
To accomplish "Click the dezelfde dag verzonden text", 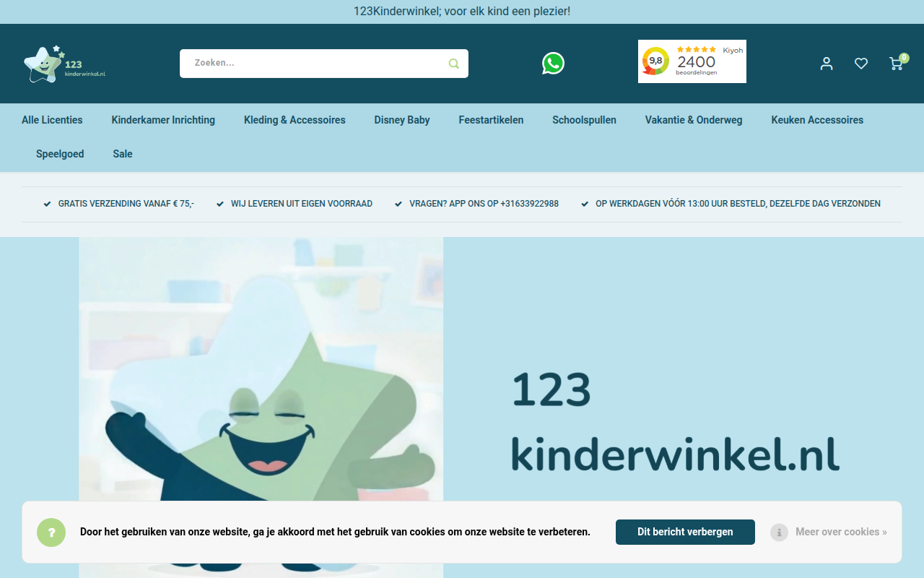I will 738,204.
